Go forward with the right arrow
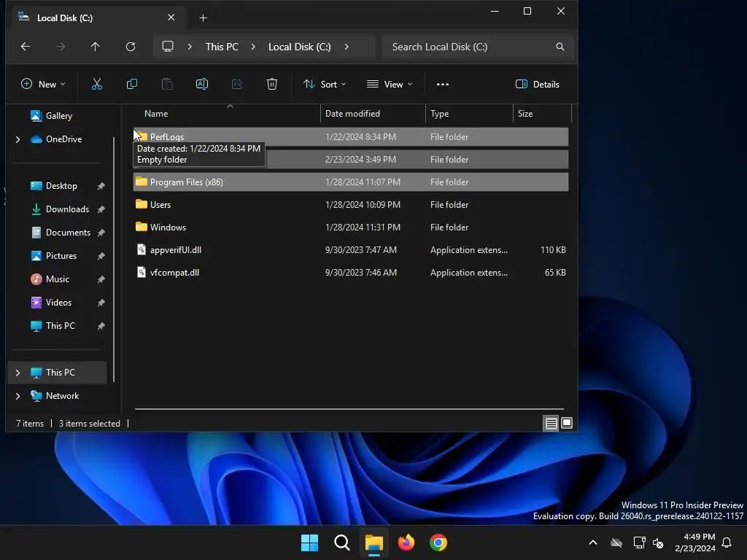The image size is (747, 560). [x=61, y=47]
